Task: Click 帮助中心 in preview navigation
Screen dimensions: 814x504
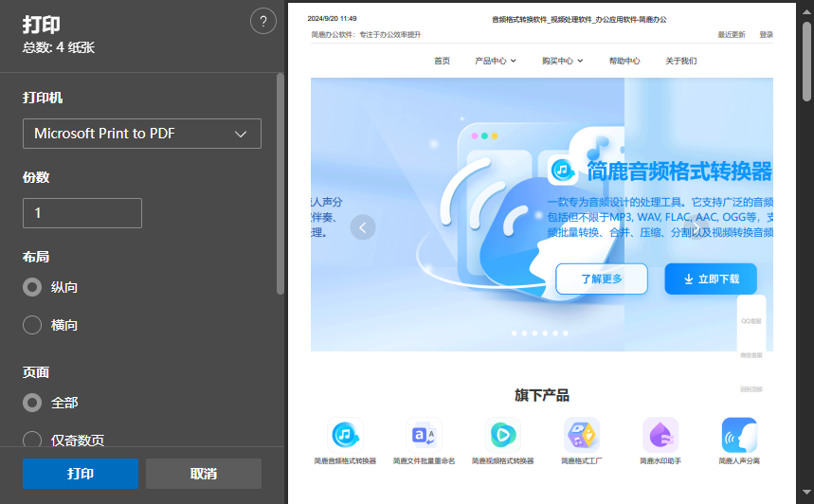Action: (624, 61)
